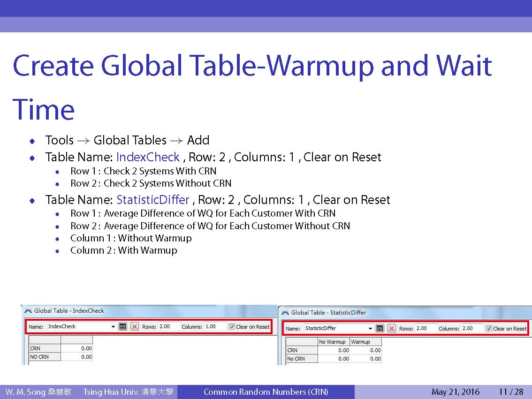Click the add table icon in IndexCheck window
Screen dimensions: 532x399
pyautogui.click(x=123, y=326)
